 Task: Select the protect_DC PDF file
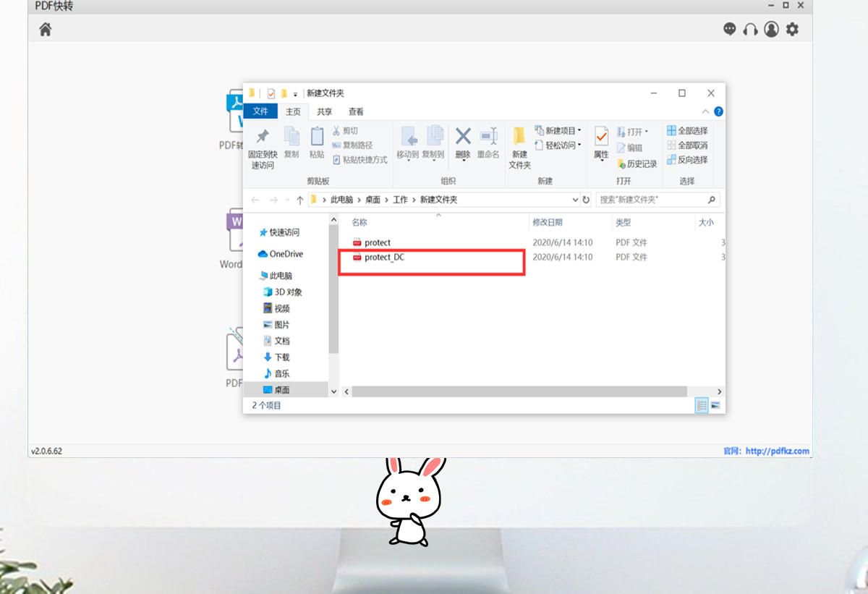click(384, 258)
